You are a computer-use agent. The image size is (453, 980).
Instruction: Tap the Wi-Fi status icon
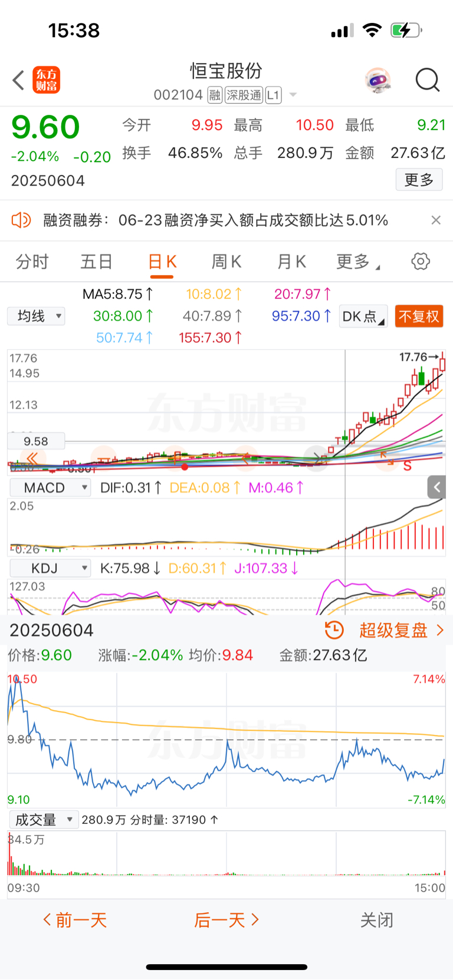coord(372,30)
